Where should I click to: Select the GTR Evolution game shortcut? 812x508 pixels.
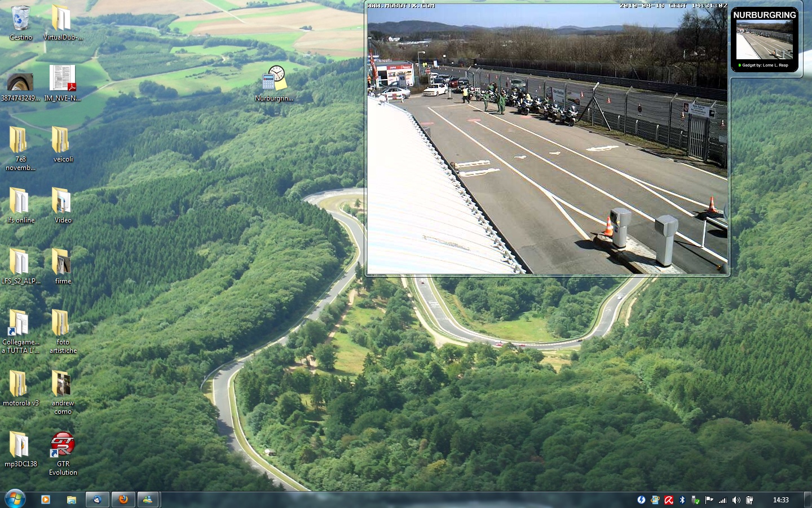click(x=63, y=445)
